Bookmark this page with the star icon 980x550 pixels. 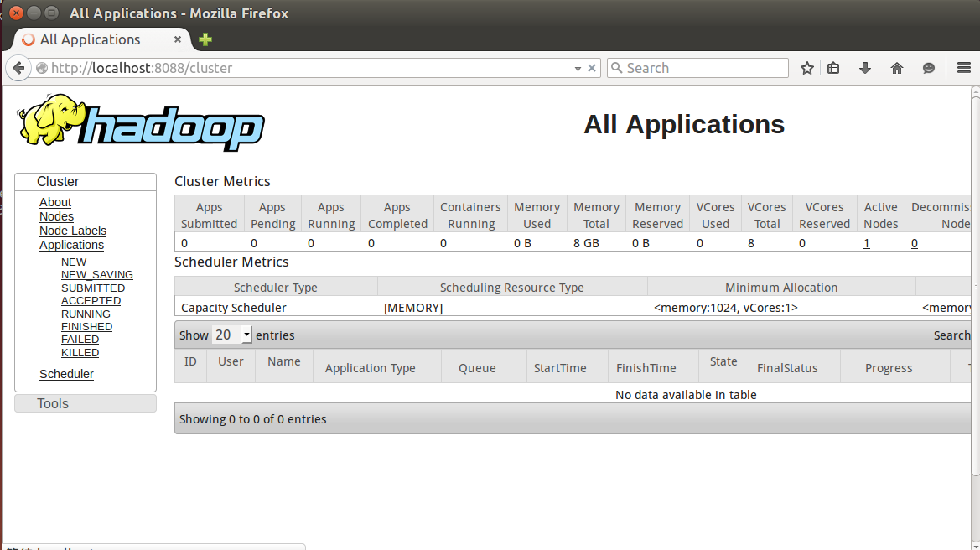pos(806,68)
